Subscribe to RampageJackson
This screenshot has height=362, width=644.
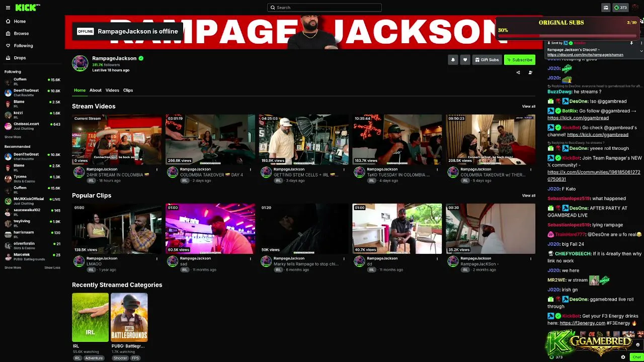(520, 60)
